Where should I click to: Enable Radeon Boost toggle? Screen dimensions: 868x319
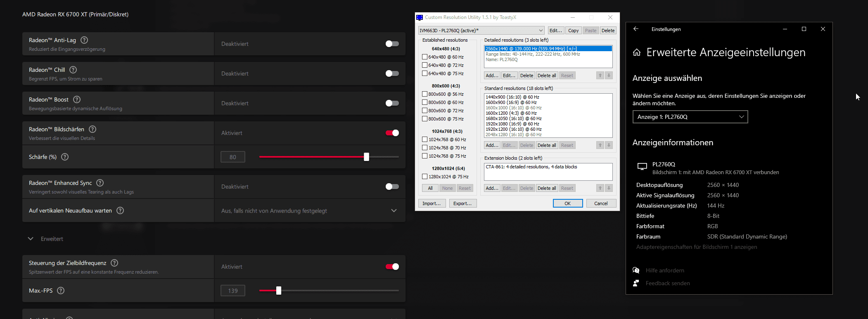[392, 103]
